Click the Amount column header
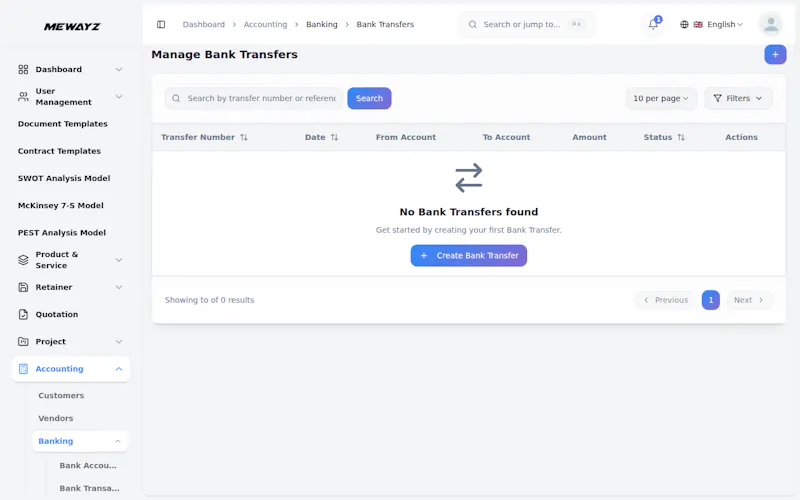Image resolution: width=800 pixels, height=500 pixels. 589,137
